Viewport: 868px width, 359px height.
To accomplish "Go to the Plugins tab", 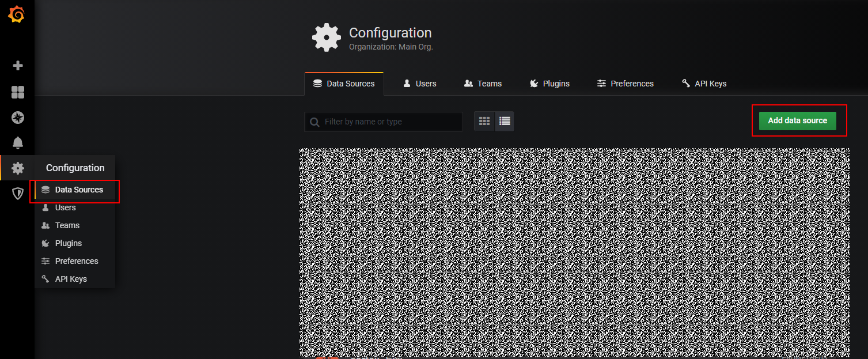I will pos(549,84).
